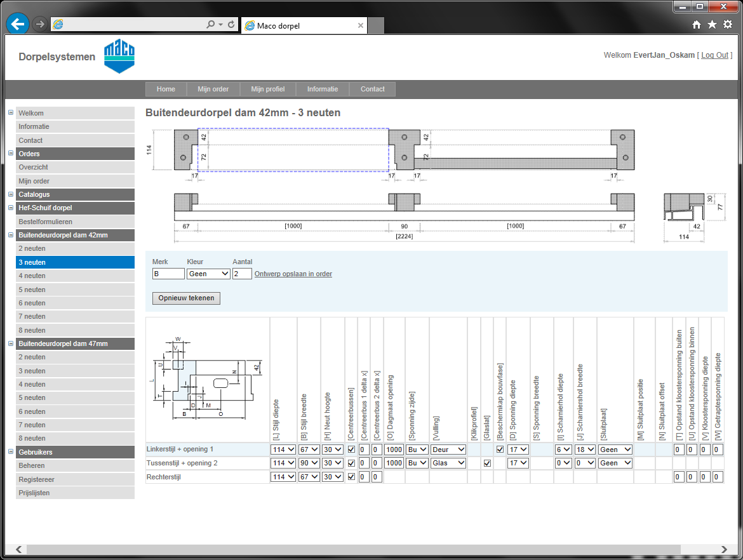
Task: Close the Maco dorpel browser tab
Action: click(x=361, y=25)
